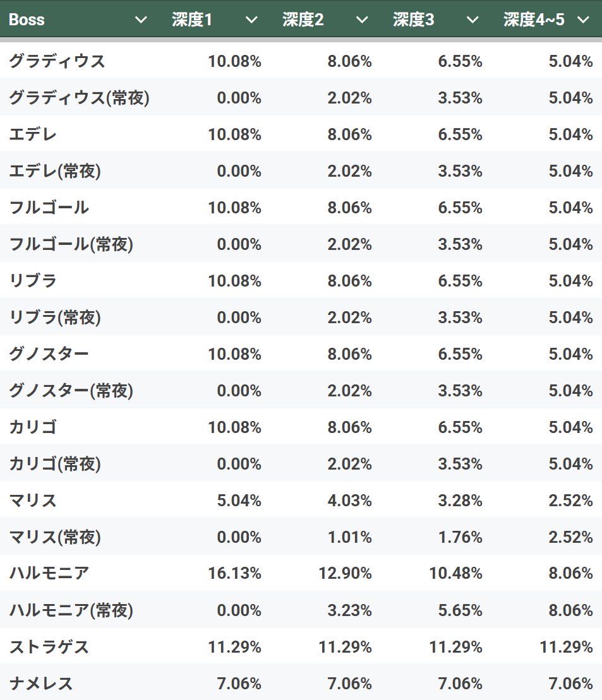Select マリス(常夜)'s 1.01% 深度2 value
602x700 pixels.
[x=349, y=537]
